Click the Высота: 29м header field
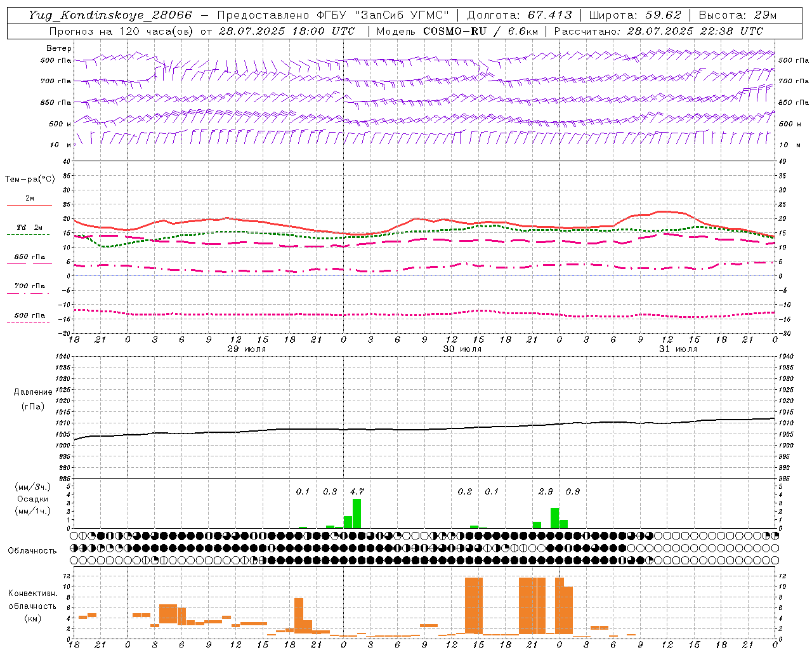Screen dimensions: 812x650 [737, 15]
